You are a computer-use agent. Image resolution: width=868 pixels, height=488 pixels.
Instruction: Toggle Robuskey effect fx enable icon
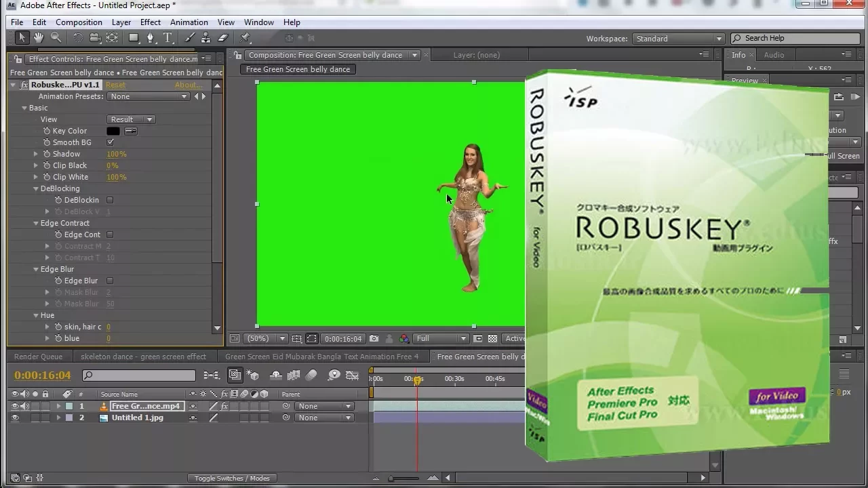24,85
